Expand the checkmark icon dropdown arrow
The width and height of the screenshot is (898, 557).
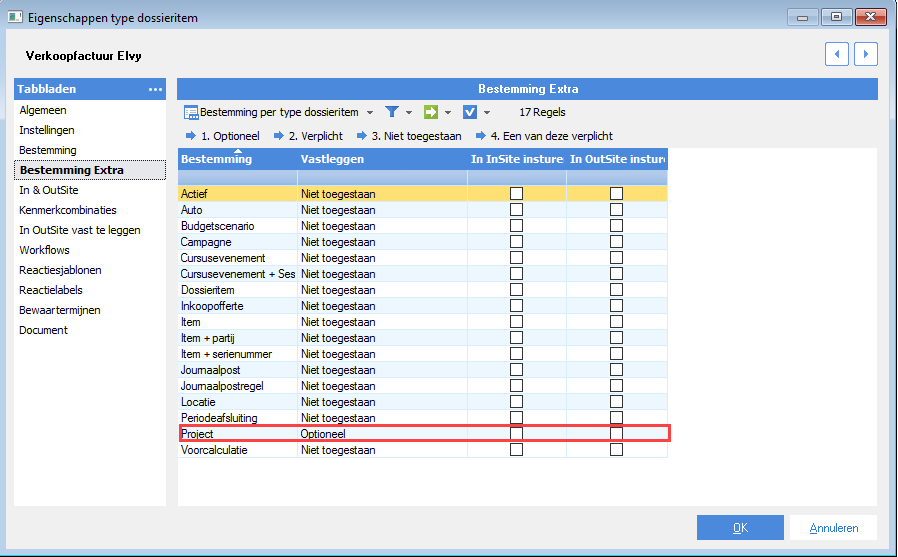click(x=487, y=113)
